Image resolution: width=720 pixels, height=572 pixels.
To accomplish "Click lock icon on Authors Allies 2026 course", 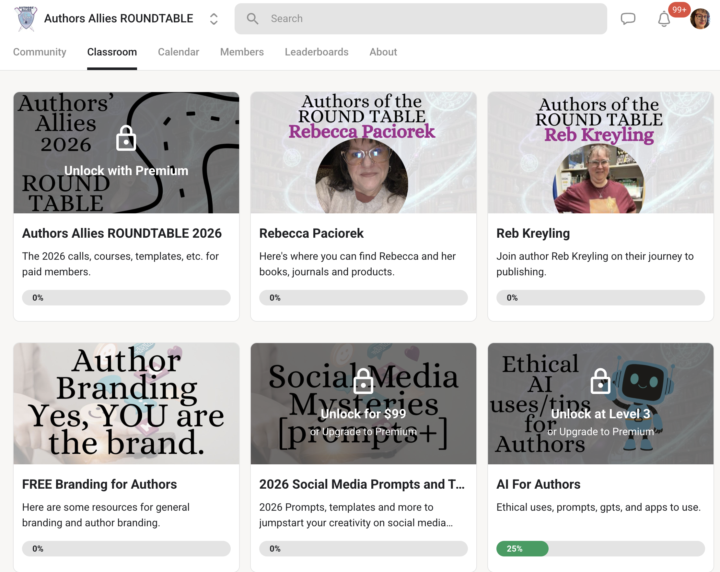I will coord(126,137).
